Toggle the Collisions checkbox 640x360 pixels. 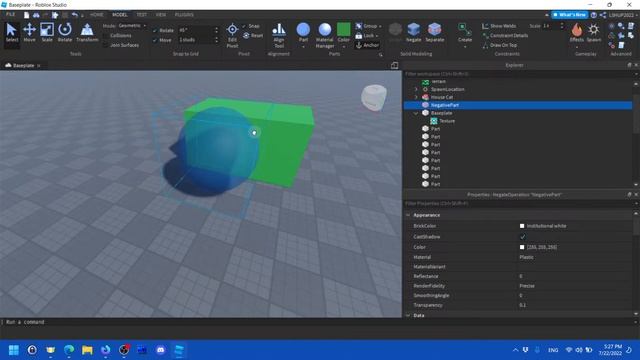(106, 36)
